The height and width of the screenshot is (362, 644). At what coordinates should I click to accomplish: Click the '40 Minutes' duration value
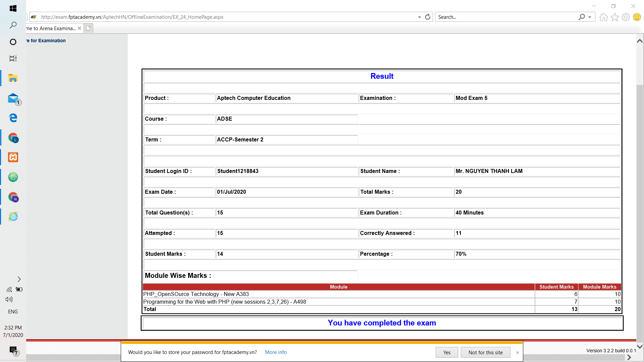(x=470, y=213)
